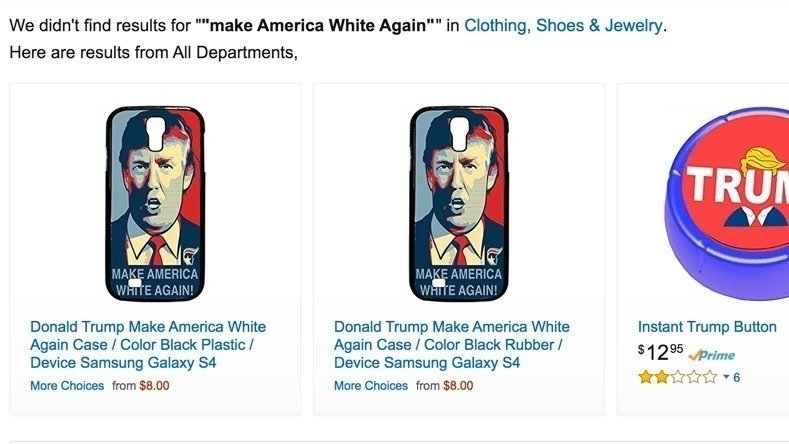Open the 6 customer reviews link
The image size is (789, 444).
(x=737, y=377)
